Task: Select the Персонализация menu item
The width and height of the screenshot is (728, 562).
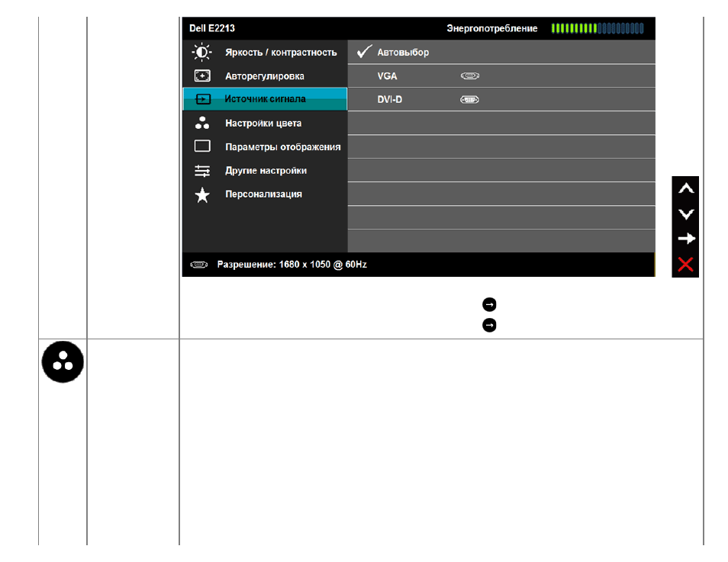Action: [265, 194]
